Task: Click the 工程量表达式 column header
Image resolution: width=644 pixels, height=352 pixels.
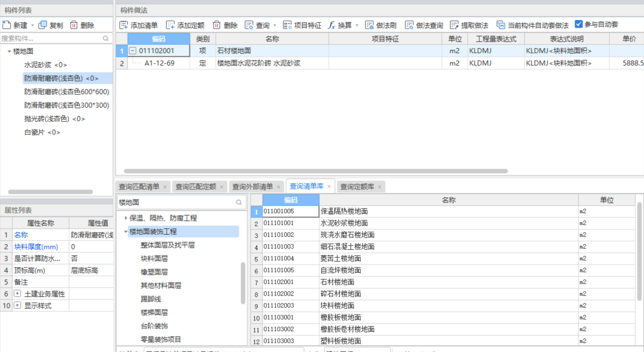Action: pyautogui.click(x=496, y=39)
